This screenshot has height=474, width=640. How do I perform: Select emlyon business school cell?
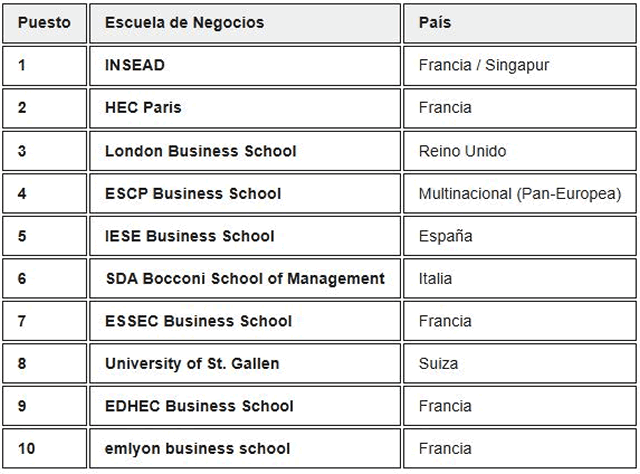point(197,448)
